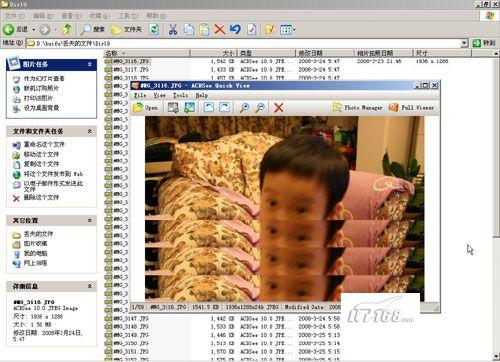Click 打印该图片 task link
Image resolution: width=500 pixels, height=362 pixels.
click(38, 98)
